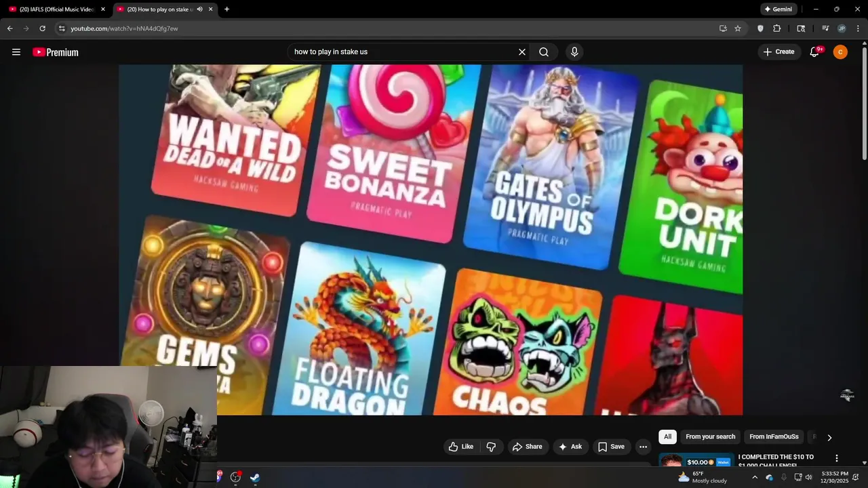Submit search with magnifier button

point(544,52)
